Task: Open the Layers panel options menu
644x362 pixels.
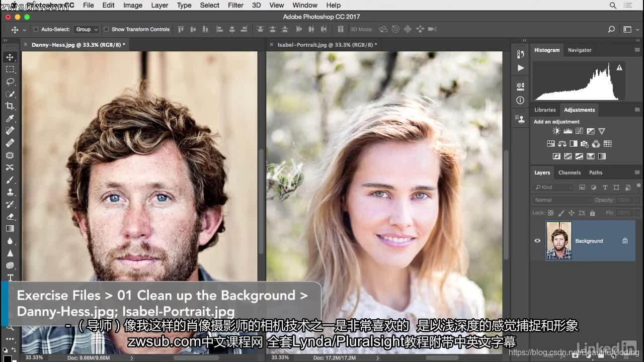Action: pos(637,172)
